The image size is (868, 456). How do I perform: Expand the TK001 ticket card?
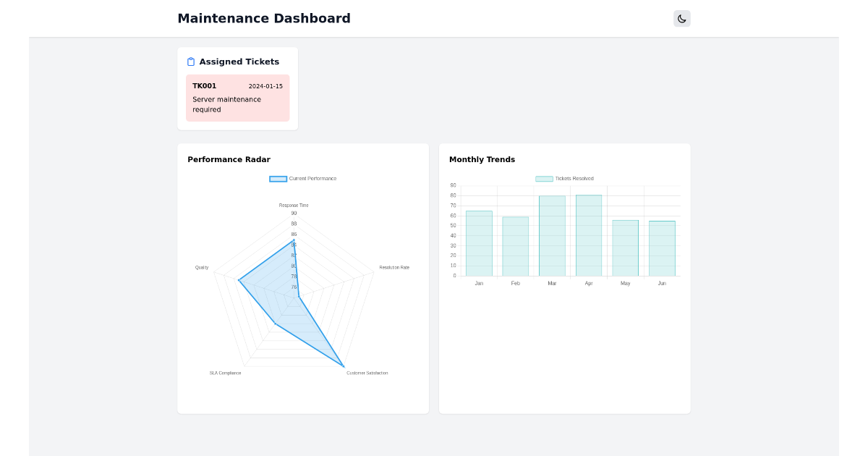(237, 98)
